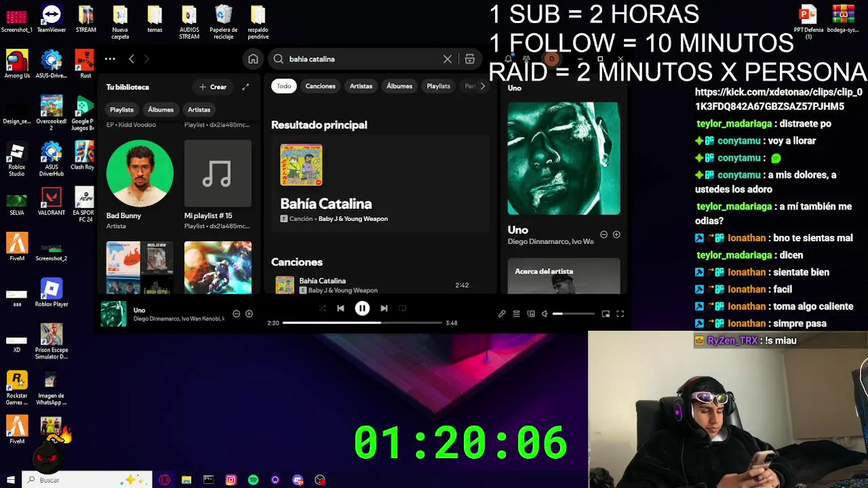The width and height of the screenshot is (868, 488).
Task: Click plus icon in now playing side panel
Action: tap(616, 235)
